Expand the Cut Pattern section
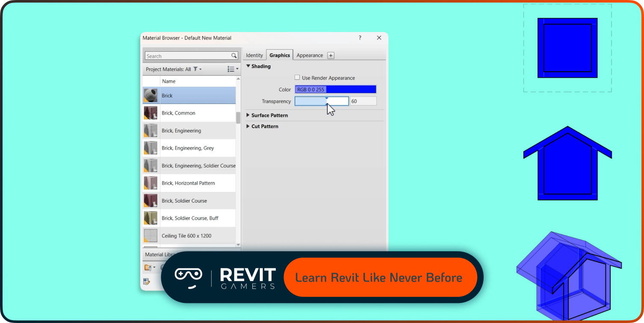Screen dimensions: 644x323 coord(248,126)
